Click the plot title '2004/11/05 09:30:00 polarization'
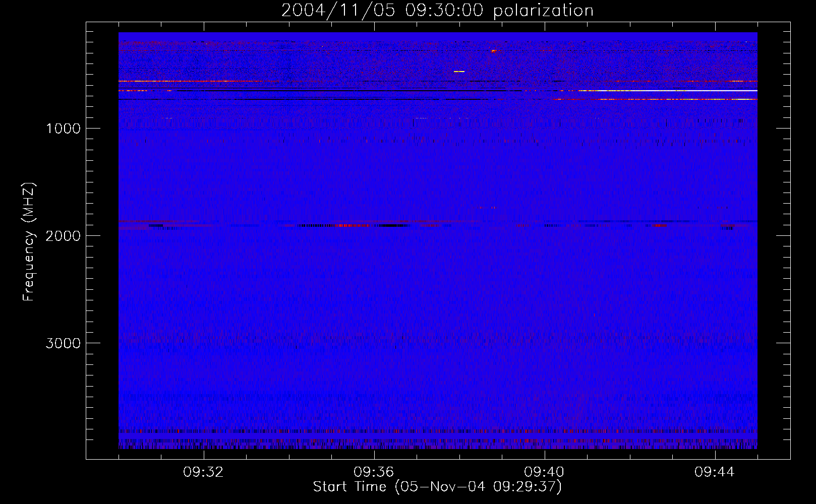Viewport: 816px width, 504px height. [437, 11]
